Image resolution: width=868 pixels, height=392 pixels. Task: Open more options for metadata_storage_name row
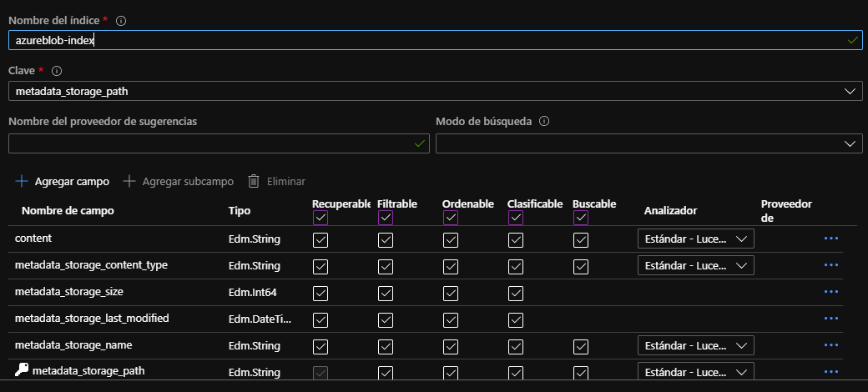831,345
